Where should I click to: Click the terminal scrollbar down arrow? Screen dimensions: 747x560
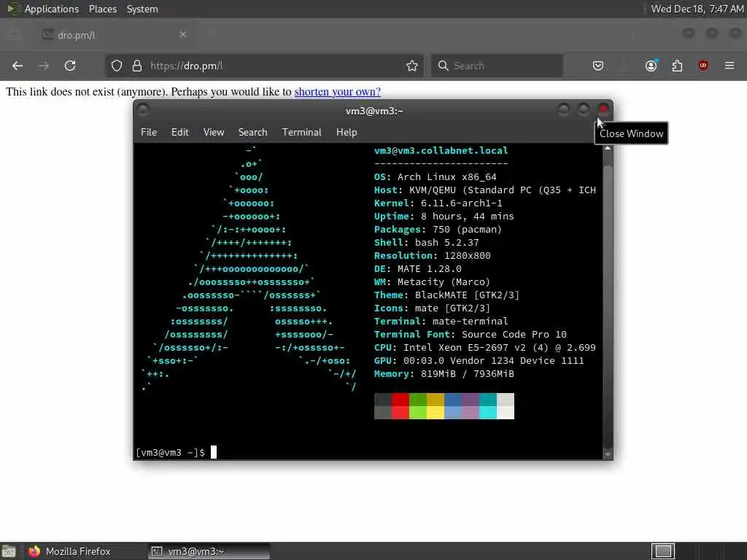[x=608, y=455]
